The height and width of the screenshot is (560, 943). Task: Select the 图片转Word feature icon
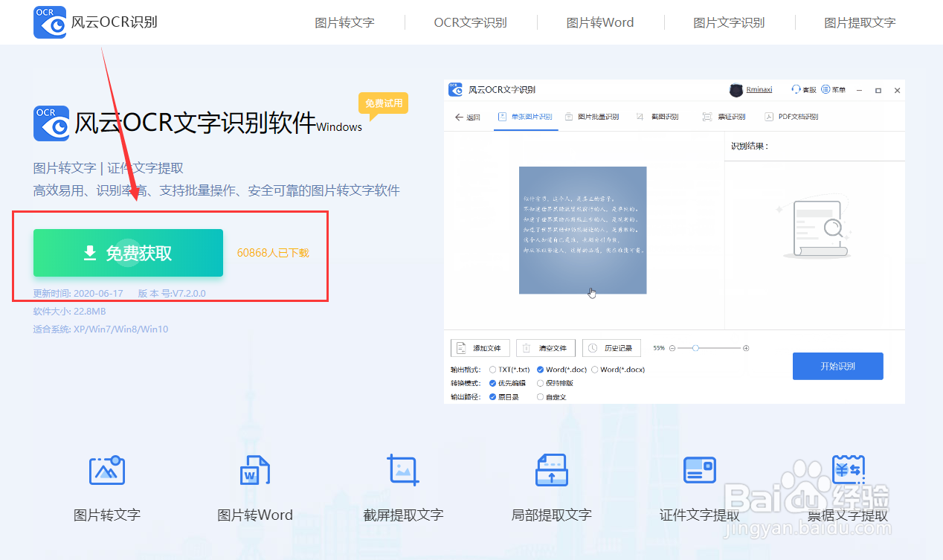click(254, 469)
